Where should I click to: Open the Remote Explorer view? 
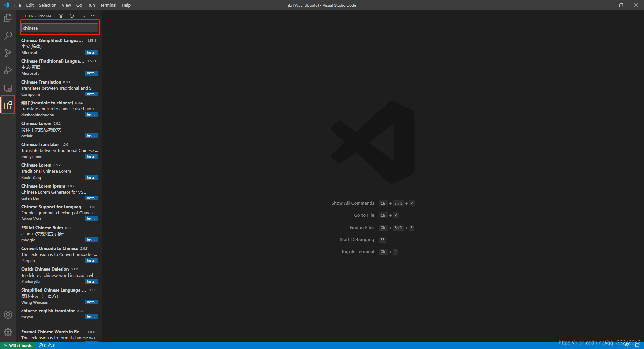pos(8,88)
